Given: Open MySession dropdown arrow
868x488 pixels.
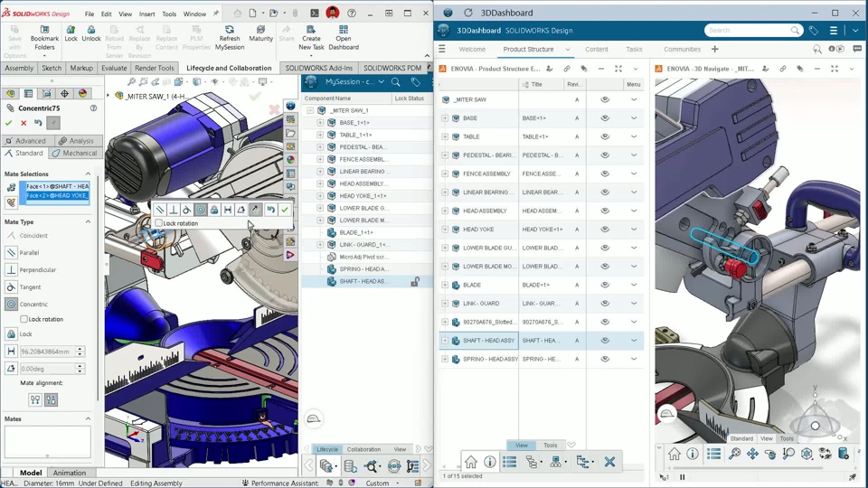Looking at the screenshot, I should pos(382,82).
